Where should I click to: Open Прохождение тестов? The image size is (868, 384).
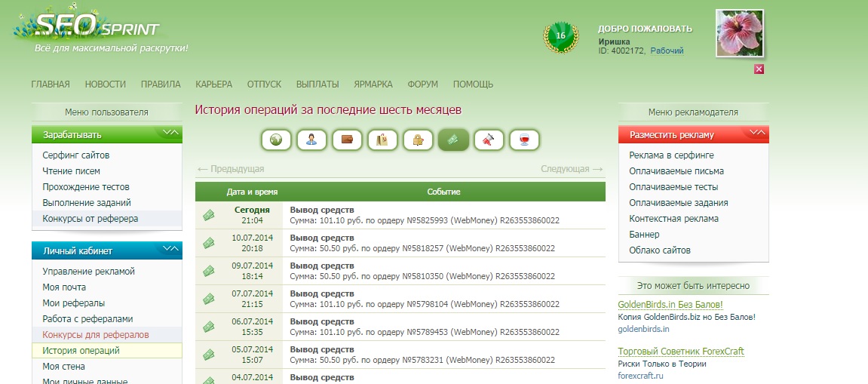[86, 187]
